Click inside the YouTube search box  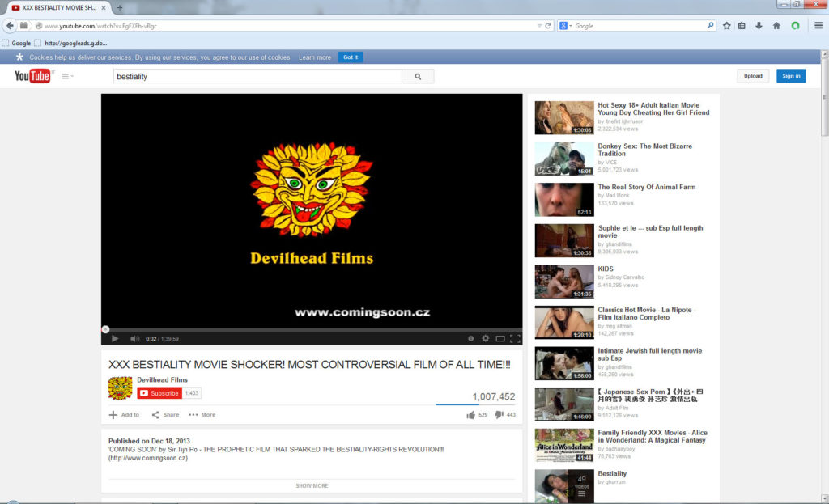click(x=257, y=77)
